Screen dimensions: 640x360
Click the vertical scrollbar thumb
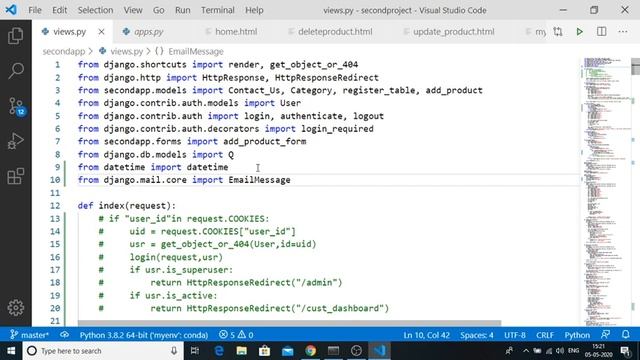click(x=635, y=67)
